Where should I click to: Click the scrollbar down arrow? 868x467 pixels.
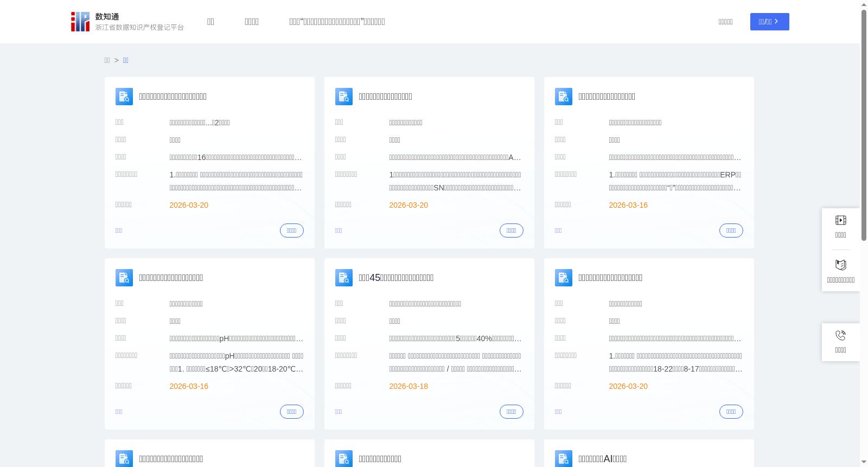[864, 463]
